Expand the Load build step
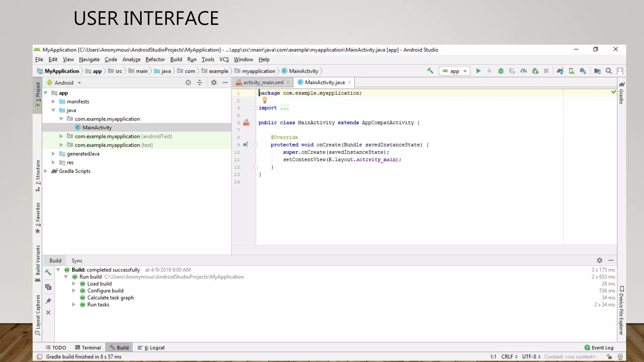Viewport: 644px width, 362px height. pyautogui.click(x=74, y=283)
